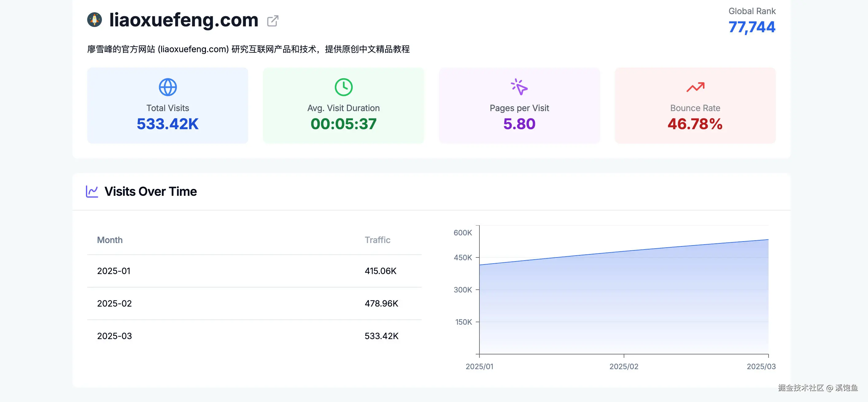The image size is (868, 402).
Task: Click the Month column header
Action: pyautogui.click(x=110, y=240)
